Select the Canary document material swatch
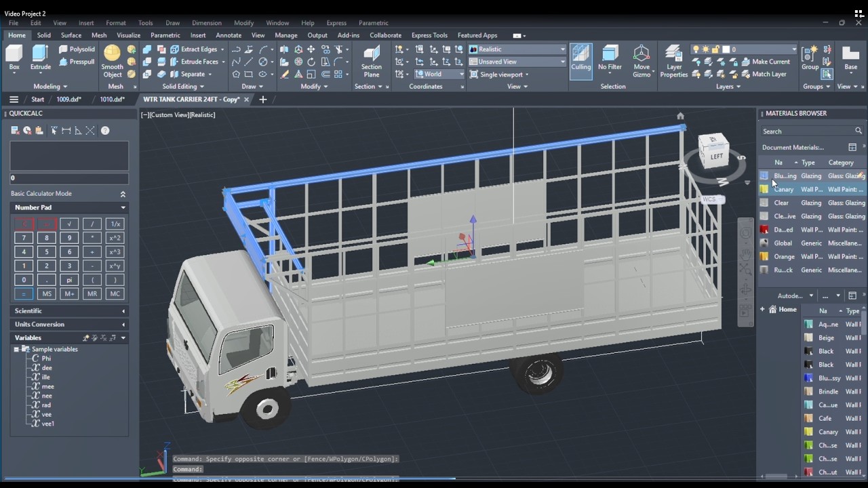Screen dimensions: 868x488 pyautogui.click(x=764, y=189)
